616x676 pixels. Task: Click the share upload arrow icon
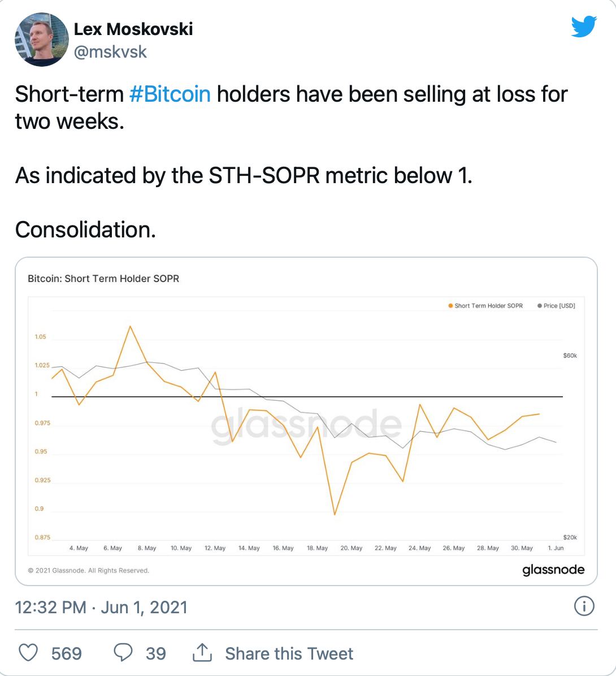pyautogui.click(x=202, y=653)
